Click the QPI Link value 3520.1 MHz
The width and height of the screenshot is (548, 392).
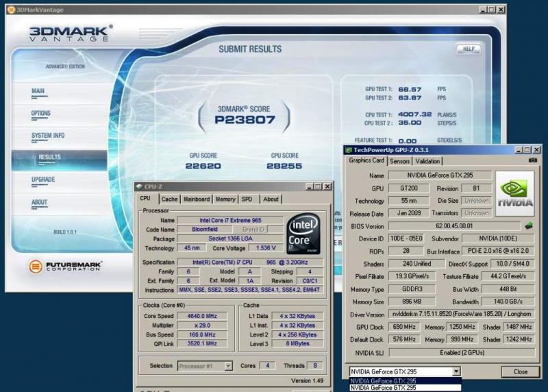(x=202, y=343)
